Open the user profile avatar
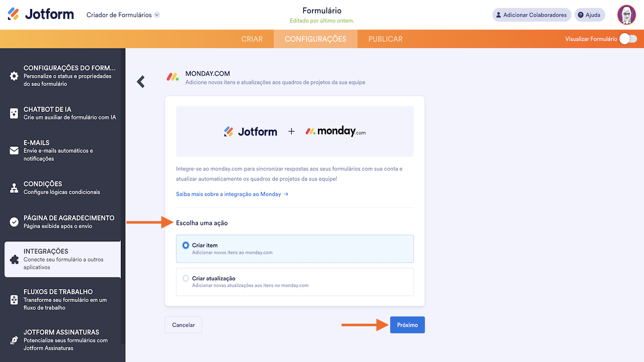 (626, 15)
